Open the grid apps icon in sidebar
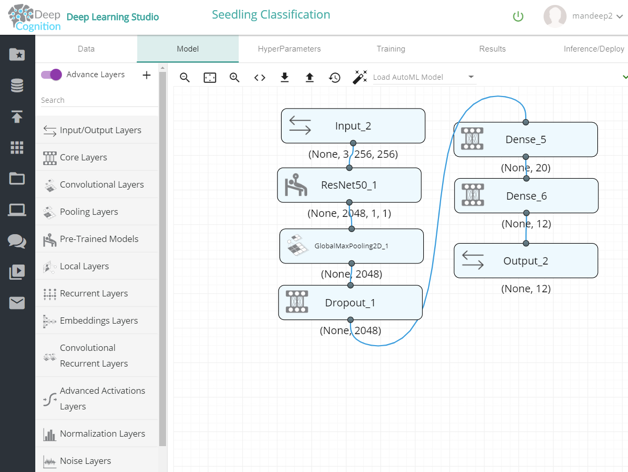 17,147
